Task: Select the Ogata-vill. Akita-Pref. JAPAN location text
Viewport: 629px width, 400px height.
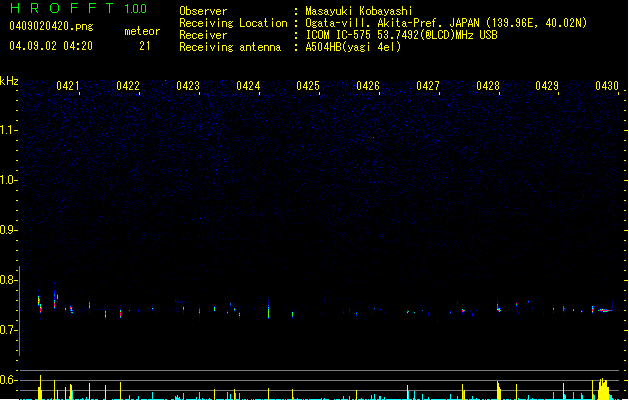Action: (446, 23)
